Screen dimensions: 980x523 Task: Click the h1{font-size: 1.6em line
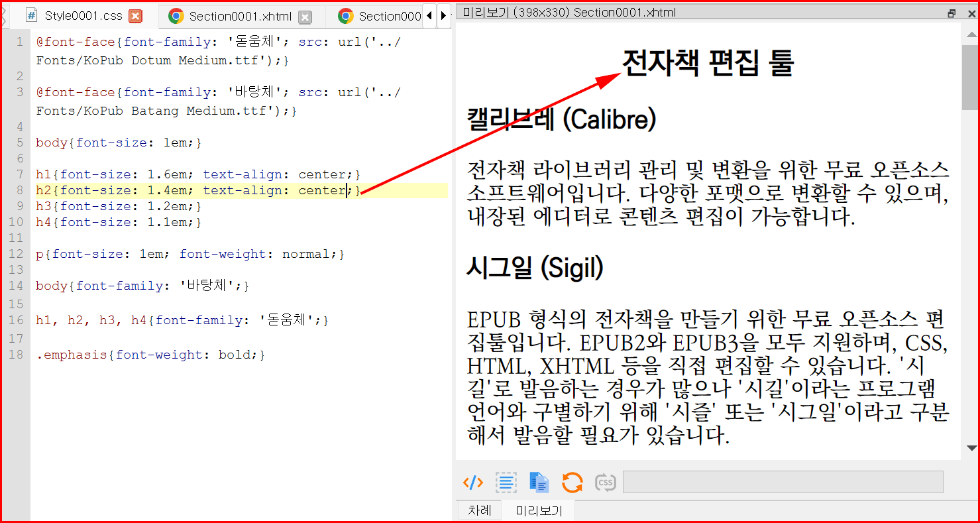click(x=198, y=174)
